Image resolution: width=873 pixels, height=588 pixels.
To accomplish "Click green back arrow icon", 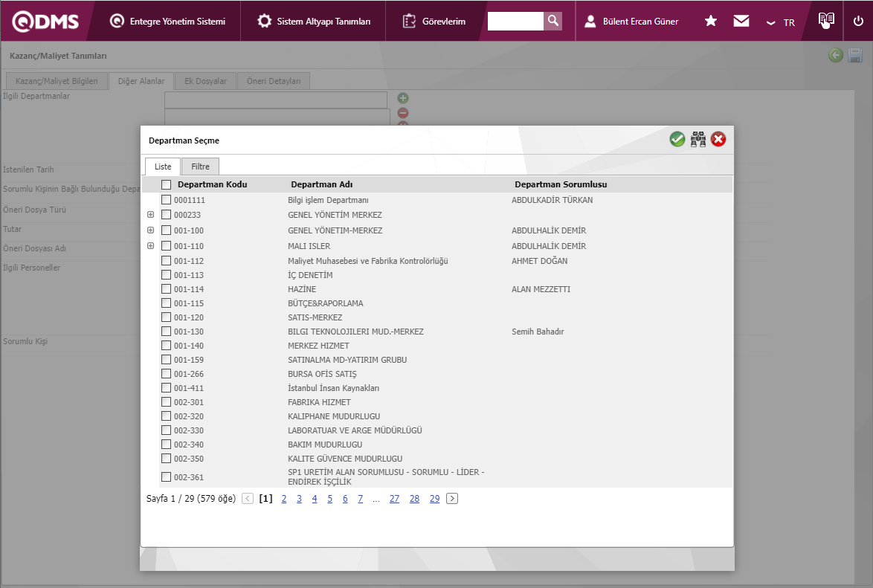I will point(835,54).
